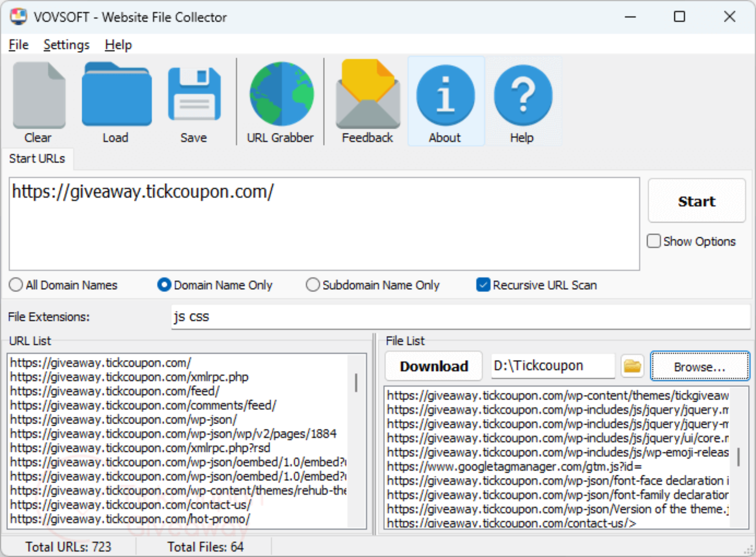The image size is (756, 557).
Task: Select the jquery/ui/core file row
Action: click(557, 438)
